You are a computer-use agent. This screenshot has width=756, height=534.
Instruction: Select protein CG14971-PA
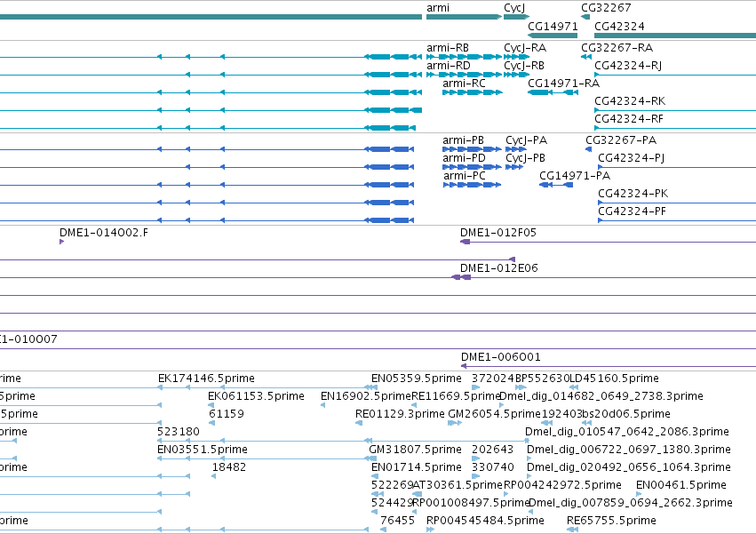pos(575,176)
